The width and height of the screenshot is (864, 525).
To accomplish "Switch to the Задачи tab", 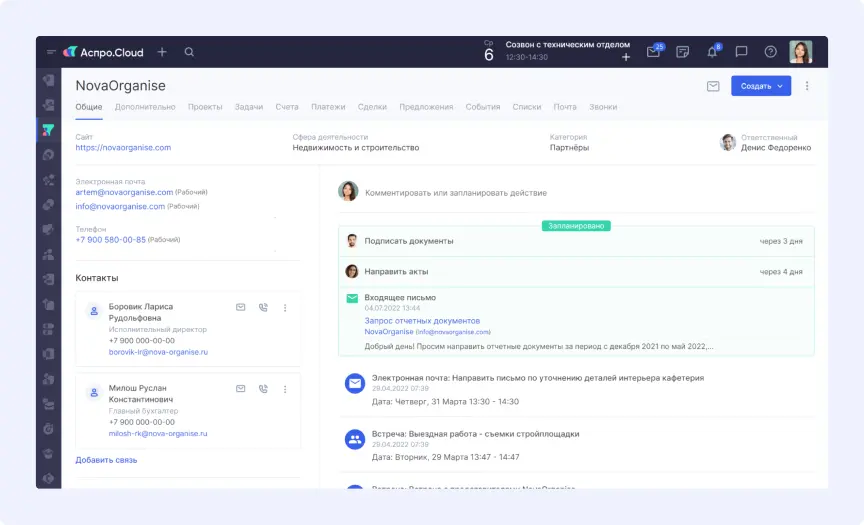I will (249, 107).
